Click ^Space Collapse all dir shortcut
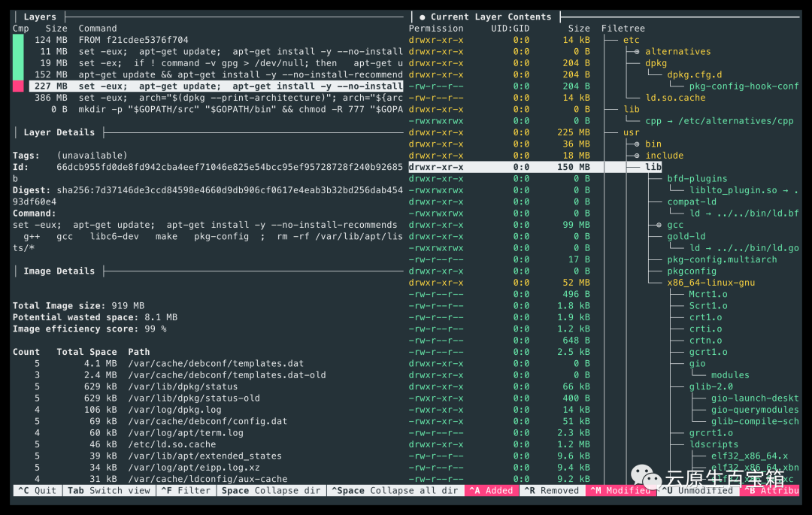Screen dimensions: 812x515 (395, 491)
